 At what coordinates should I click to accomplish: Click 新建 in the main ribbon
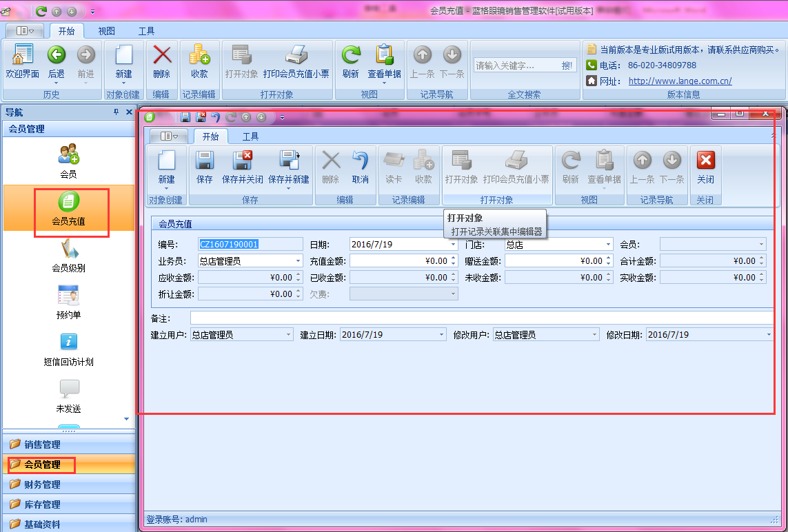point(123,61)
